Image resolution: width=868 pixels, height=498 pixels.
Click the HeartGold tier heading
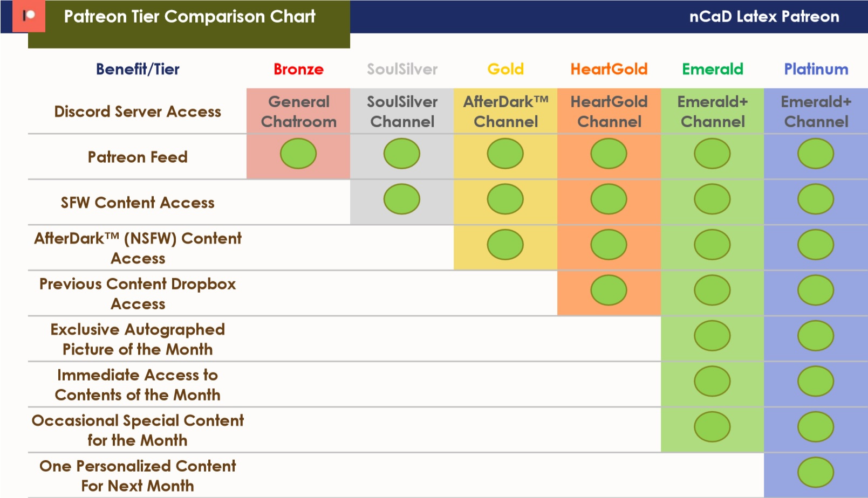tap(609, 69)
